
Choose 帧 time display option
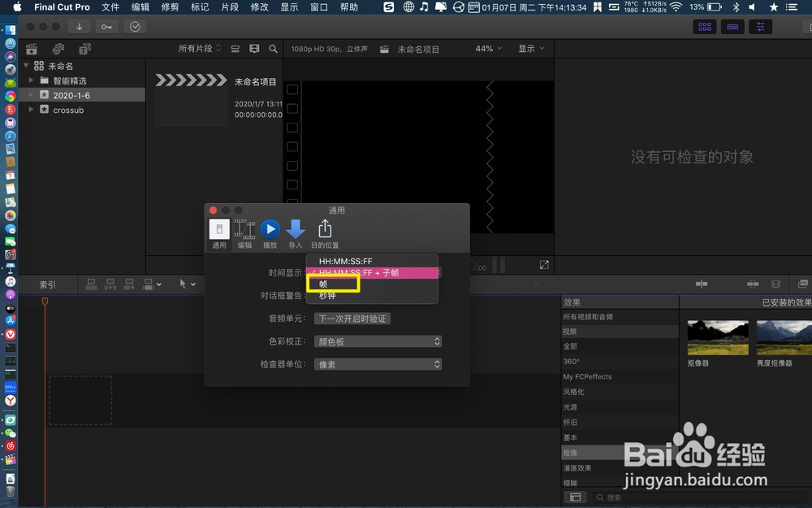tap(372, 284)
